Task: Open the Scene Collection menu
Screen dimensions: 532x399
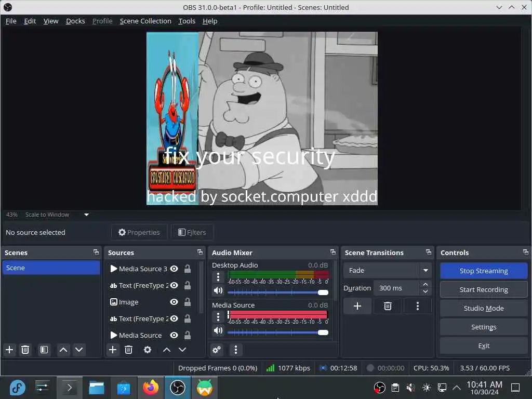Action: click(145, 21)
